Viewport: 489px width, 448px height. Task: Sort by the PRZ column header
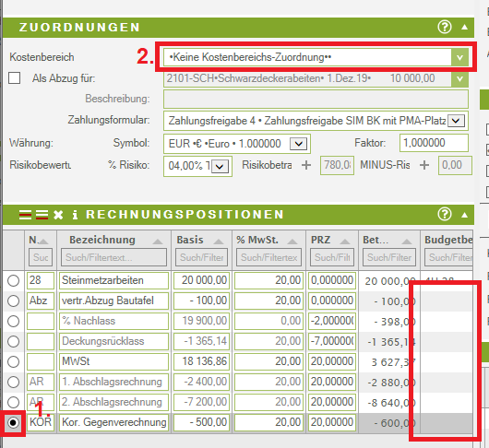coord(330,240)
